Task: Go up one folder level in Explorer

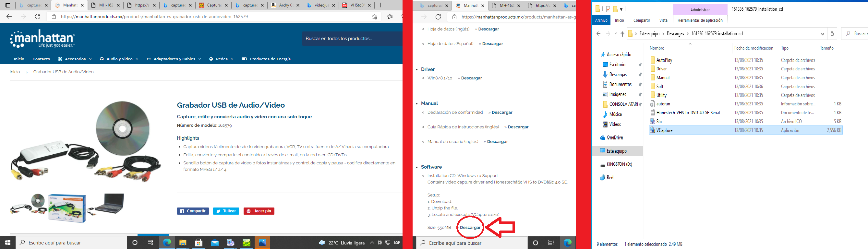Action: tap(622, 34)
